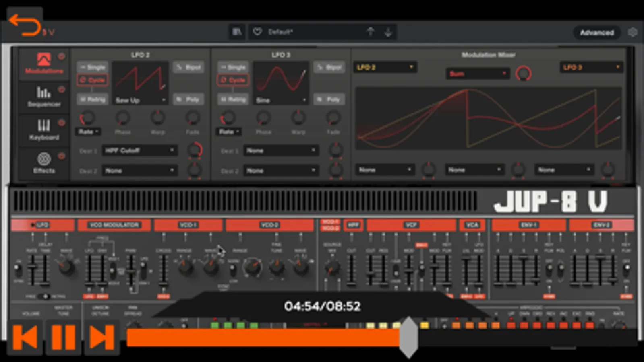
Task: Skip to the previous video
Action: pyautogui.click(x=25, y=337)
